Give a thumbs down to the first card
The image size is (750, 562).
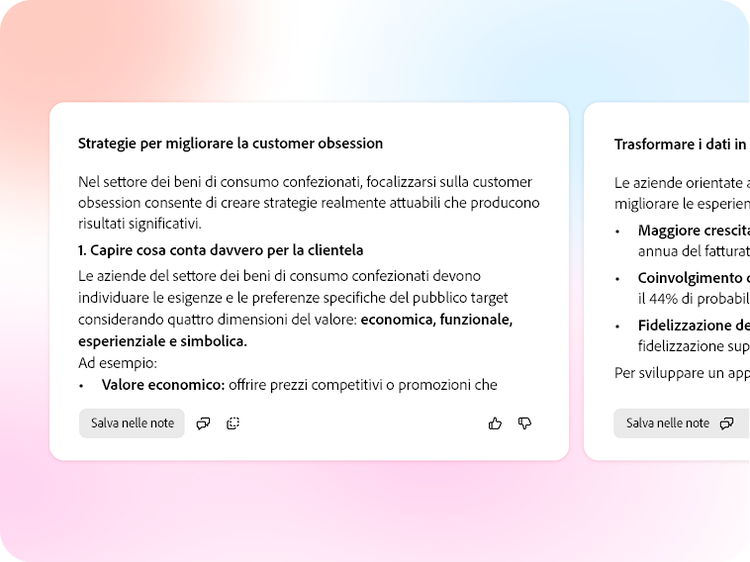525,423
